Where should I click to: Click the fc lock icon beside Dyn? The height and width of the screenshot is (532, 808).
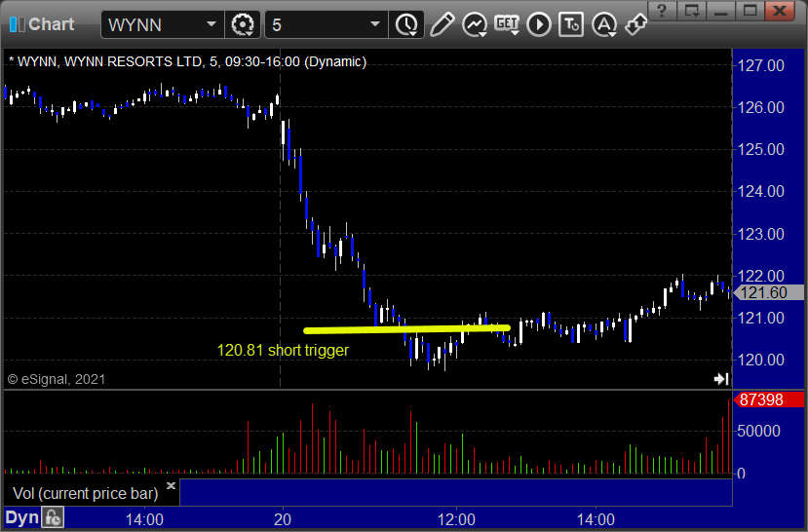[53, 517]
